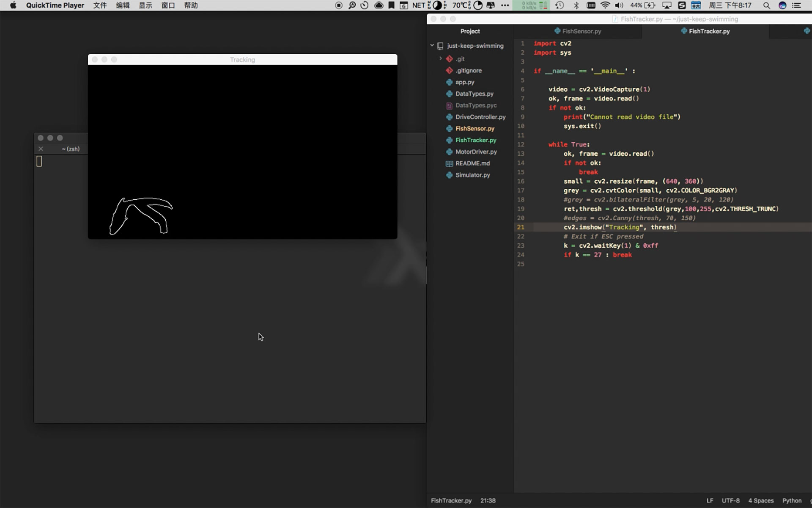This screenshot has width=812, height=508.
Task: Expand the .git folder chevron
Action: (x=440, y=58)
